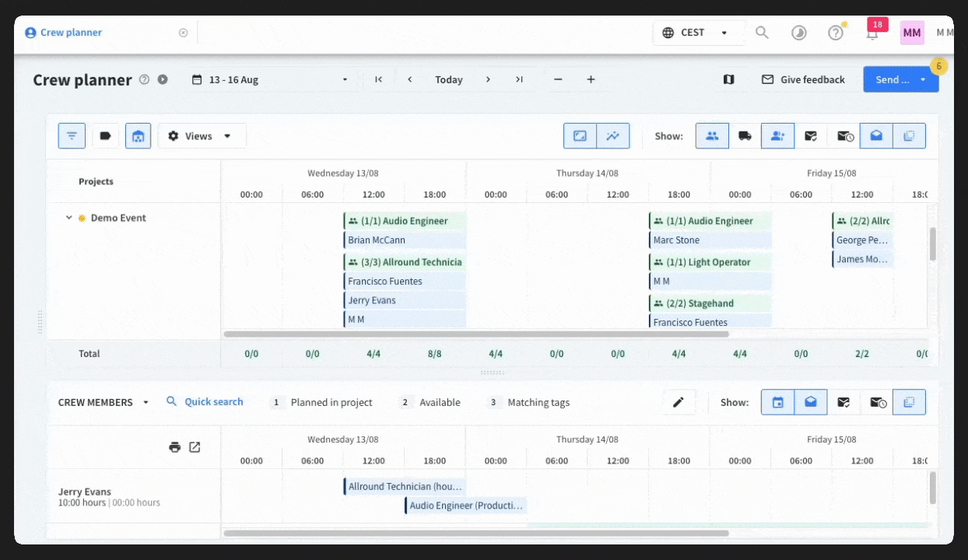The width and height of the screenshot is (968, 560).
Task: Click the help icon next to the Crew planner title
Action: (144, 79)
